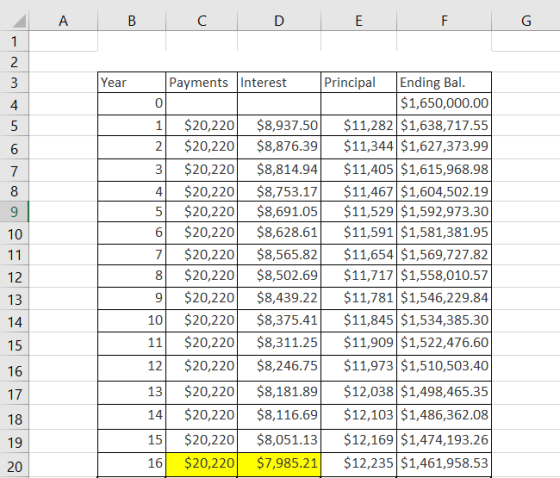Select principal cell $11,344
Viewport: 560px width, 478px height.
tap(359, 147)
